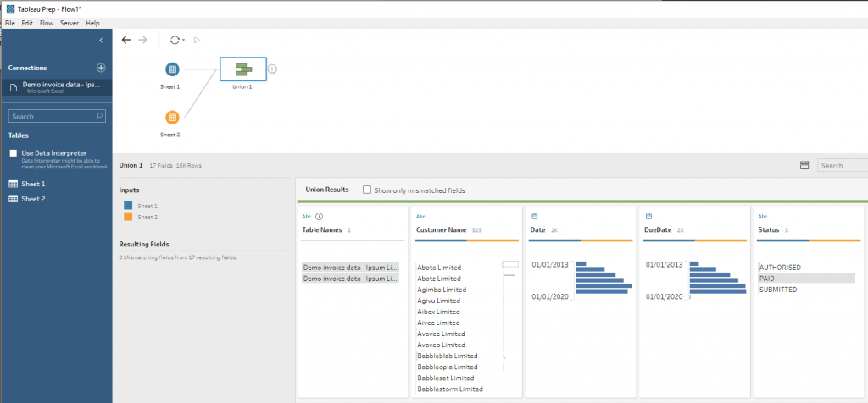This screenshot has width=868, height=403.
Task: Collapse the Connections pane chevron
Action: point(101,41)
